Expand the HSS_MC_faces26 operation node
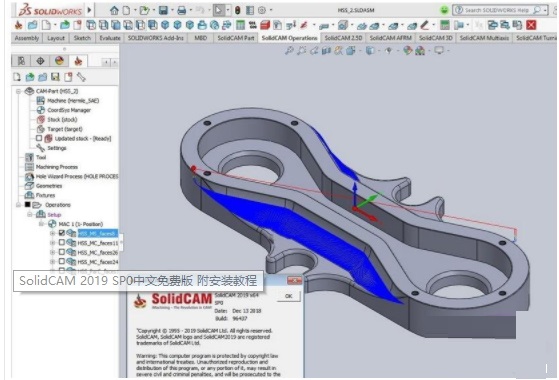 (52, 252)
